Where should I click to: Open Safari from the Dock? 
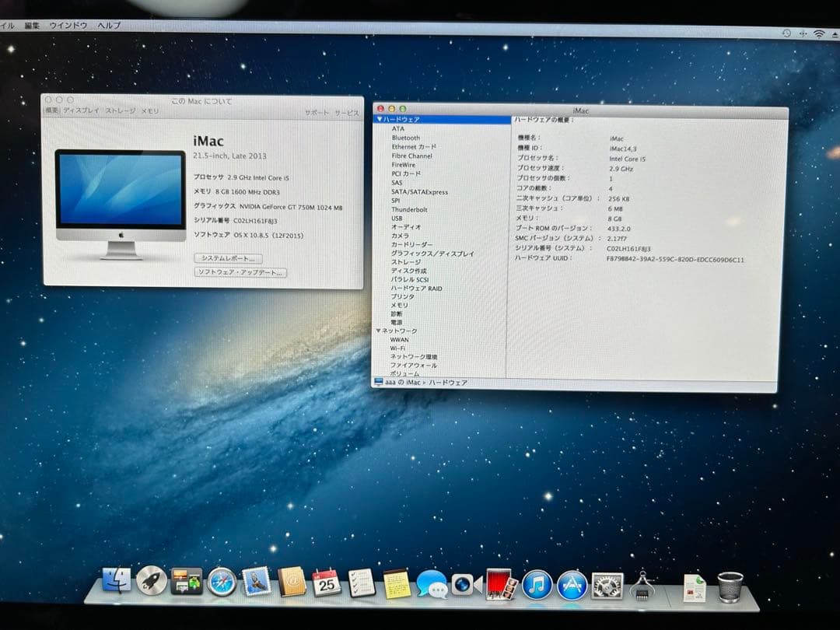pyautogui.click(x=220, y=582)
